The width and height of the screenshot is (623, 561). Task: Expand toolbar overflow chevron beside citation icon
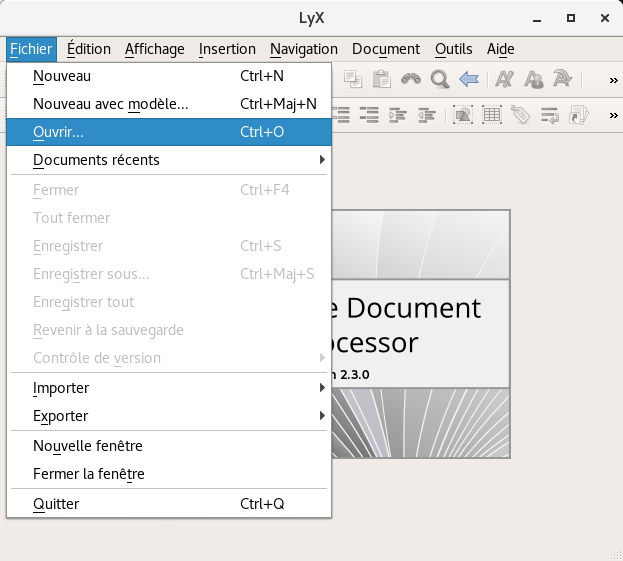click(613, 116)
